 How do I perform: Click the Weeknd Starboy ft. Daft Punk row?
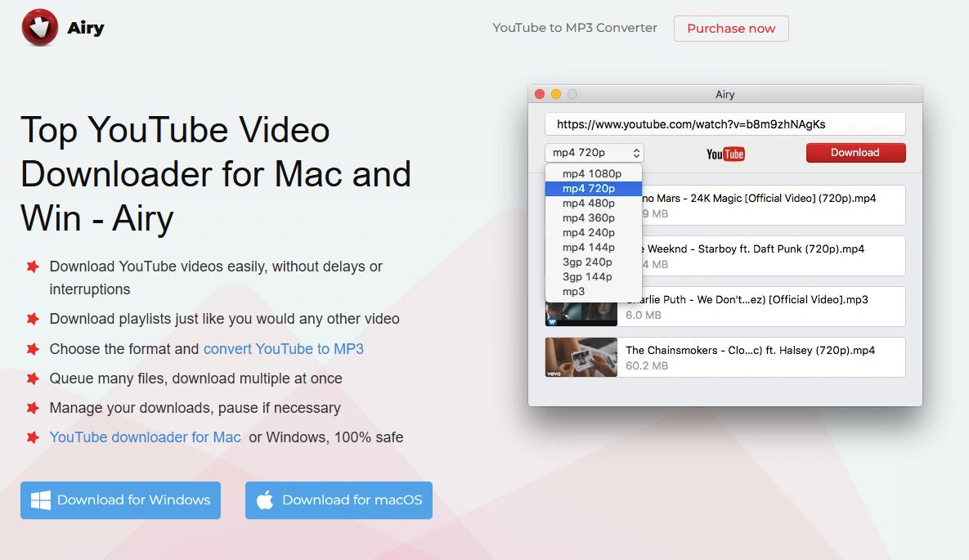click(773, 256)
